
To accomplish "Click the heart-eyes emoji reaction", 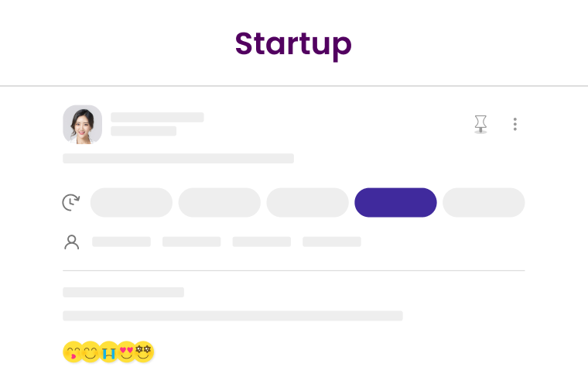I will click(x=126, y=352).
